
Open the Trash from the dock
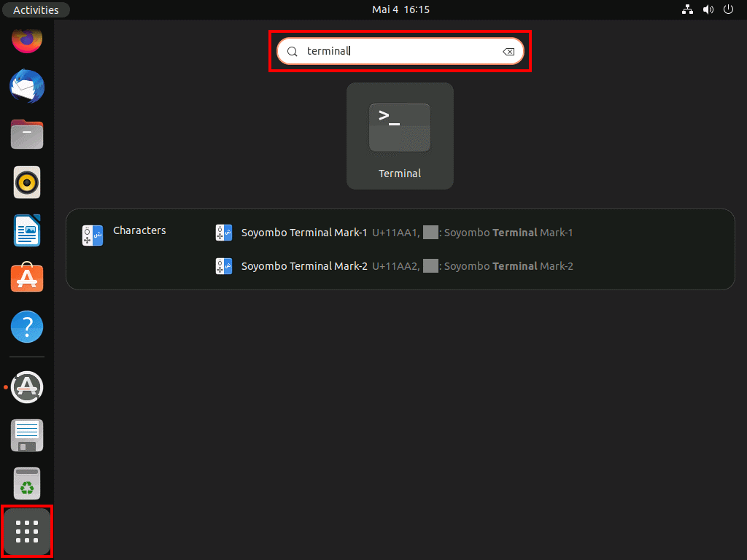click(x=27, y=483)
